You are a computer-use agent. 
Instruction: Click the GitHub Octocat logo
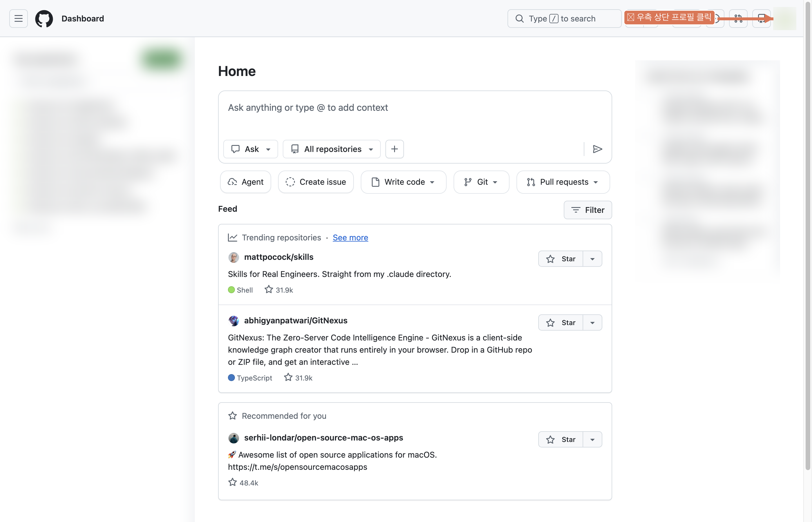click(44, 18)
